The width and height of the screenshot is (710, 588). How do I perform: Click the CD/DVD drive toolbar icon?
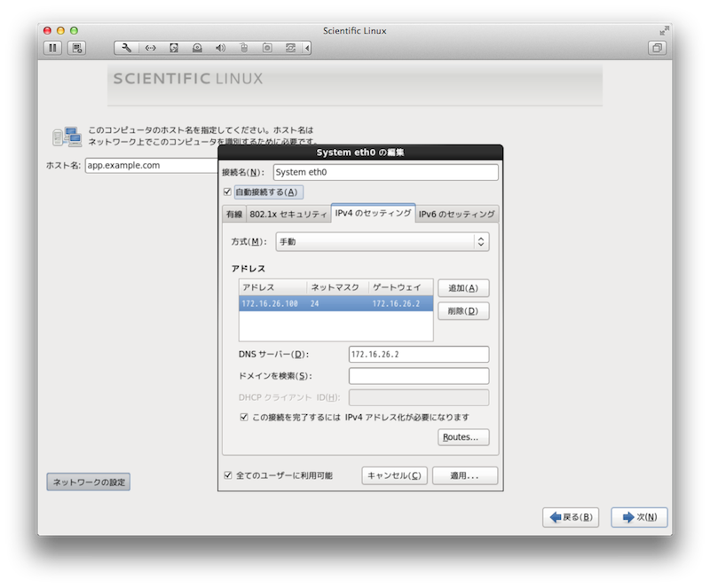pyautogui.click(x=197, y=48)
